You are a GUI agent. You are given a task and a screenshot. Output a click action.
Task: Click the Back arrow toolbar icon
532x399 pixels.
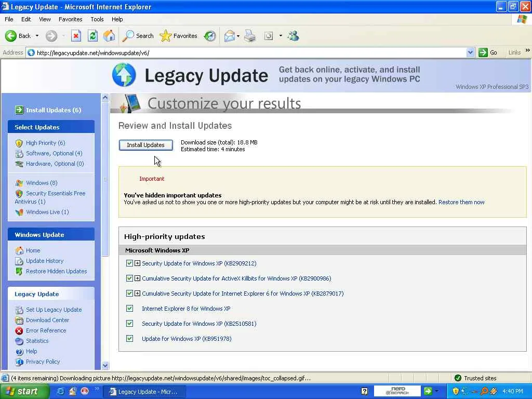coord(11,36)
